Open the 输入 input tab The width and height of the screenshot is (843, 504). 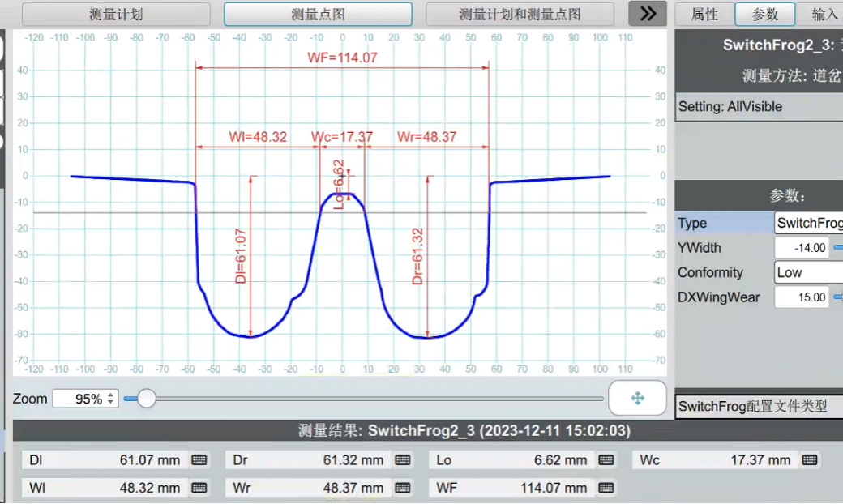tap(824, 15)
